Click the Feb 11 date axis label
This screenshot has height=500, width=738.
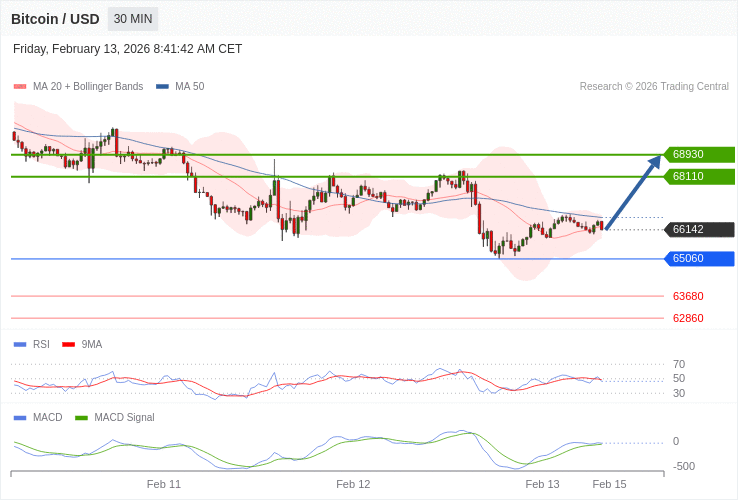pyautogui.click(x=164, y=484)
